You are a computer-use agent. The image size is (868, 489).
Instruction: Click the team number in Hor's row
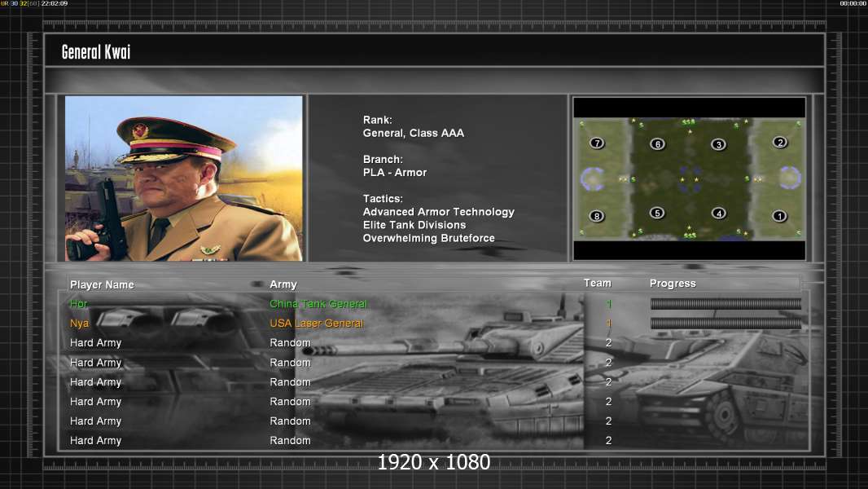(609, 303)
